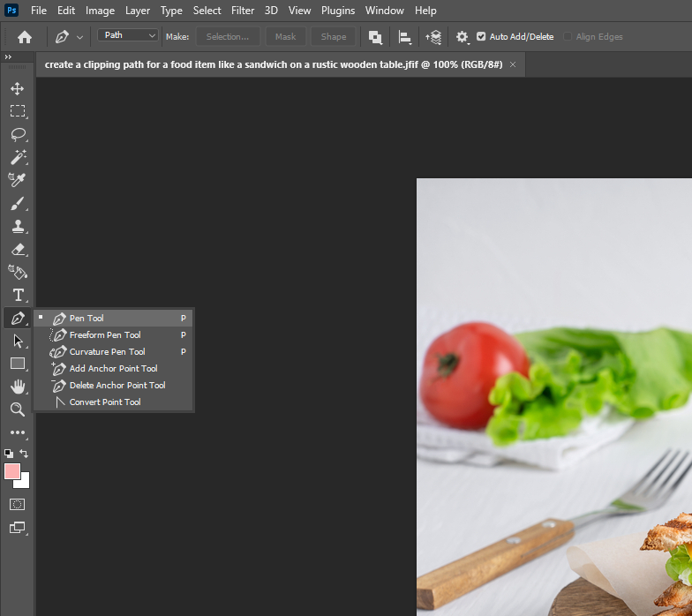Choose Add Anchor Point Tool

pyautogui.click(x=113, y=369)
